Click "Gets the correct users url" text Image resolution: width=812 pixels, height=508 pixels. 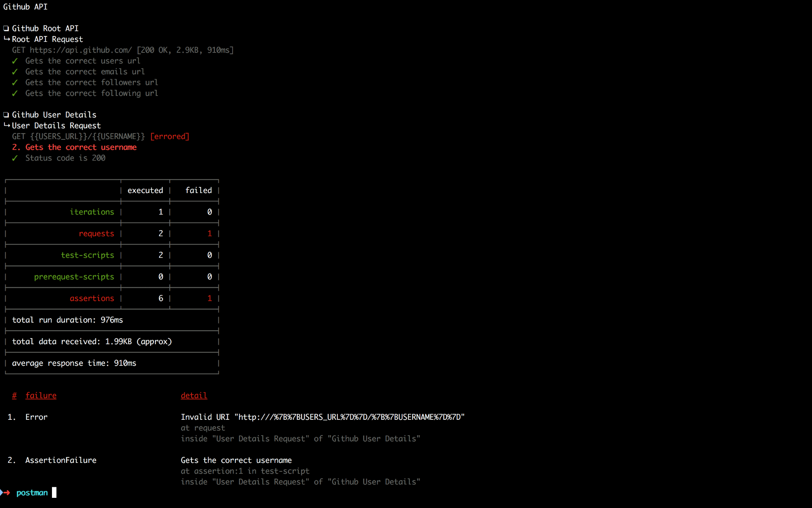[83, 61]
